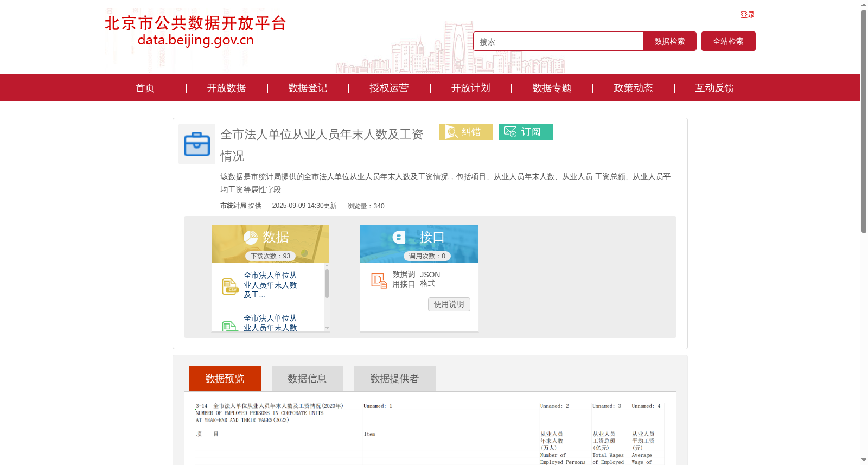Click the 登录 login link
This screenshot has height=465, width=868.
coord(748,15)
